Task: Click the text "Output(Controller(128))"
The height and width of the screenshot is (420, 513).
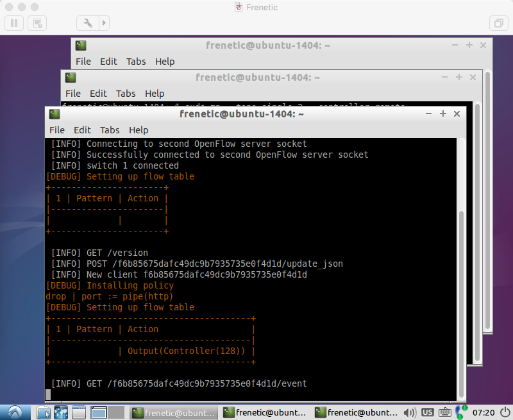Action: 186,351
